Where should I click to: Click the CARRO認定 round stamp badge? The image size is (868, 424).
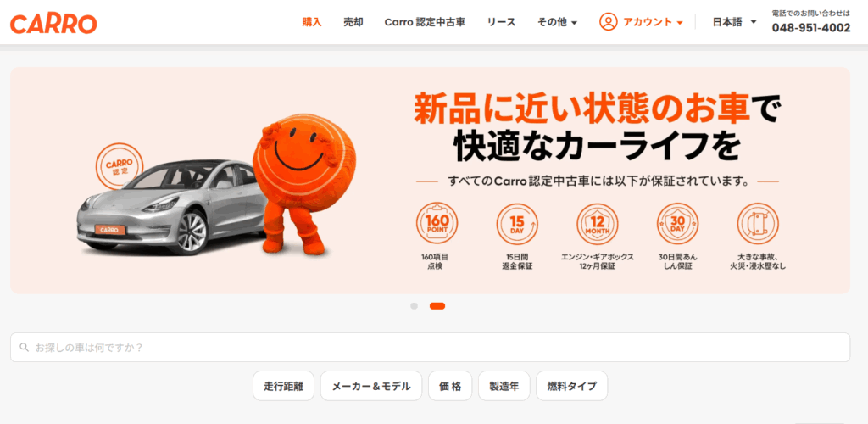[120, 166]
